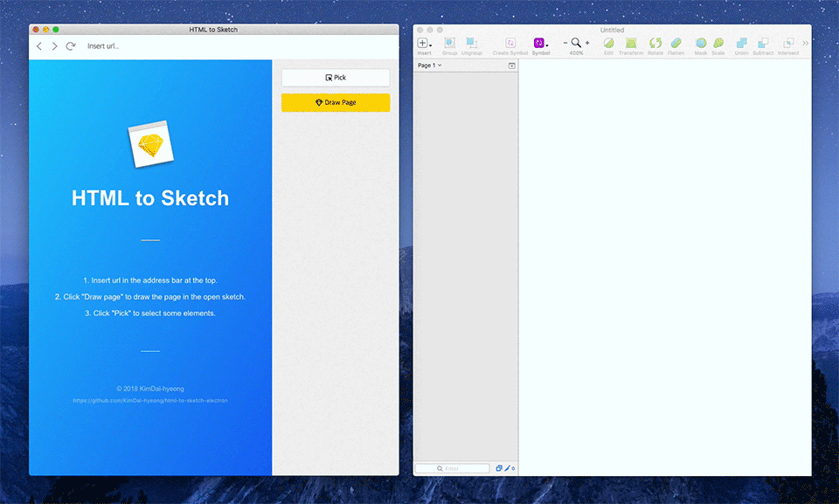Click instruction '3. Click "Pick"' line

coord(150,313)
